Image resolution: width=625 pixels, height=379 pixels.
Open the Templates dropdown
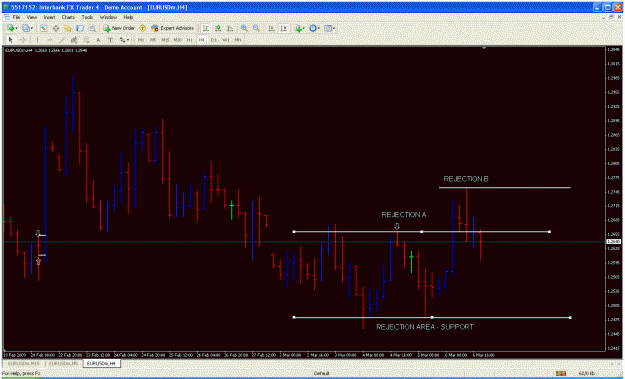(x=329, y=28)
